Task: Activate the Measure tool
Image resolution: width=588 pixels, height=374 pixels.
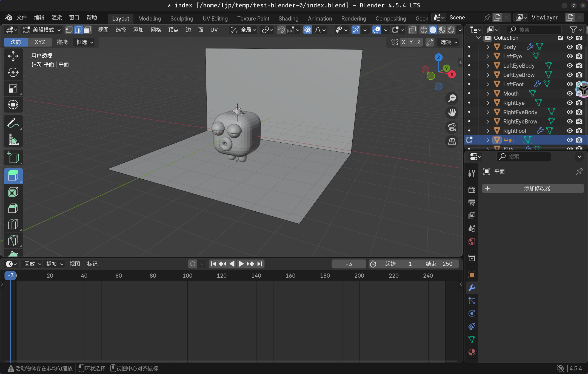Action: tap(13, 140)
